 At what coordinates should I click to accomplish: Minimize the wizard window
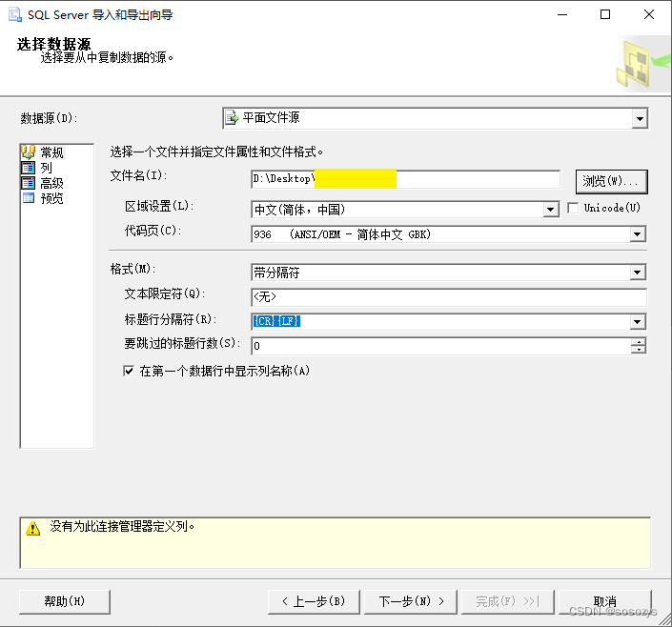(562, 14)
